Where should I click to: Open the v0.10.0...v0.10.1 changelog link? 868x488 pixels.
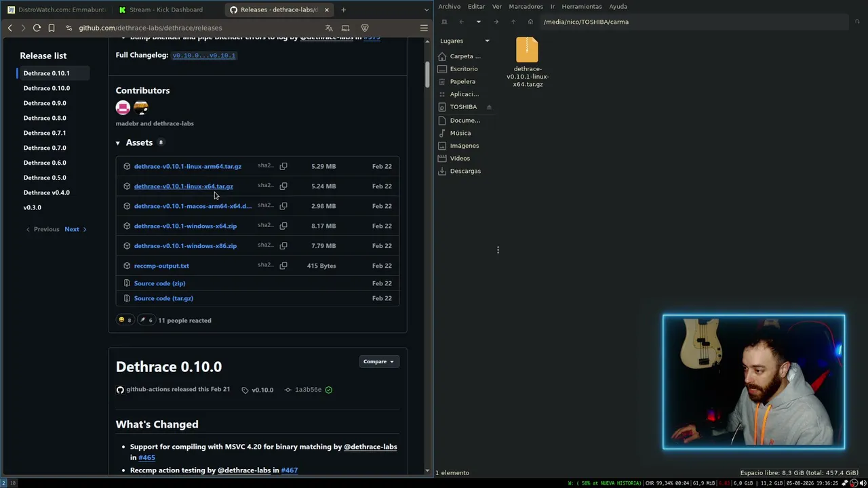pyautogui.click(x=204, y=55)
